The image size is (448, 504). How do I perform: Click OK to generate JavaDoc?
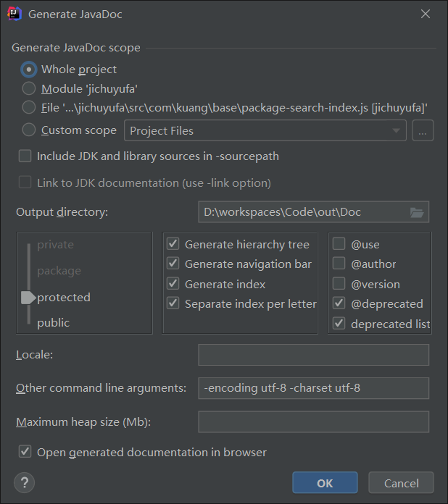[x=325, y=482]
